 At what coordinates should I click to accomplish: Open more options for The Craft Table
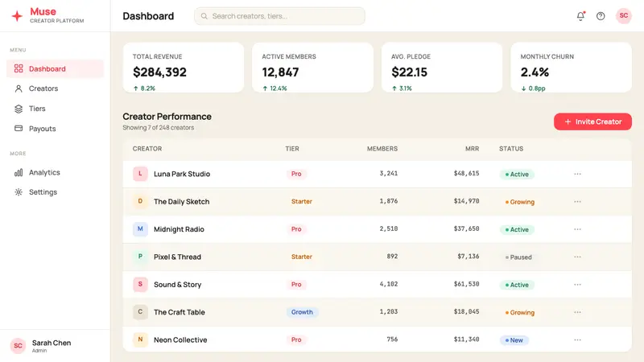click(577, 312)
